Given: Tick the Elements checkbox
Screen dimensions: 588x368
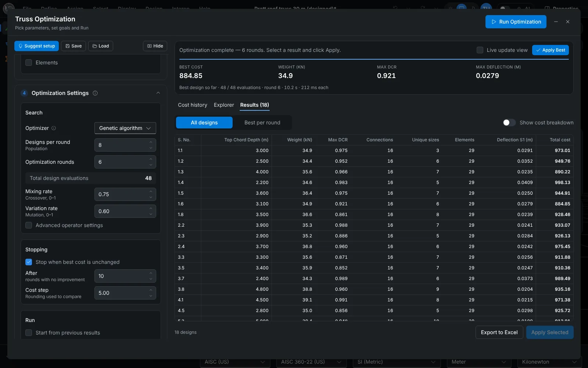Looking at the screenshot, I should point(29,63).
